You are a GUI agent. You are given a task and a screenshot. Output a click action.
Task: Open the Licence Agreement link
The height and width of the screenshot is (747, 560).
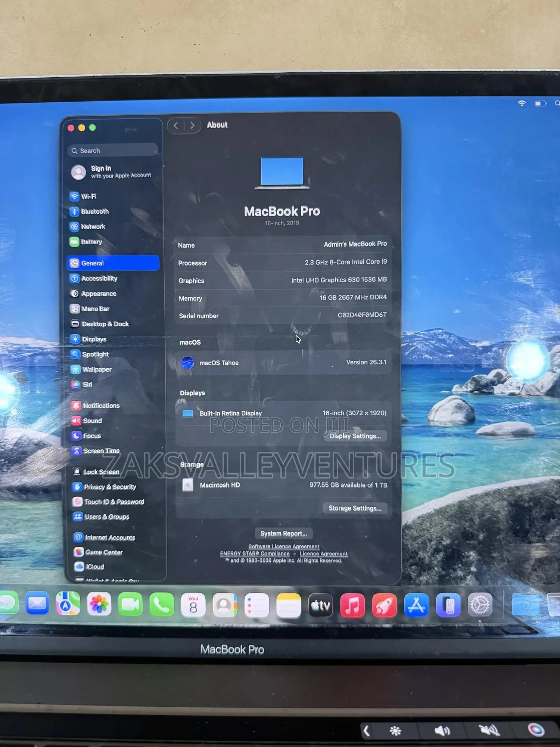click(x=324, y=554)
